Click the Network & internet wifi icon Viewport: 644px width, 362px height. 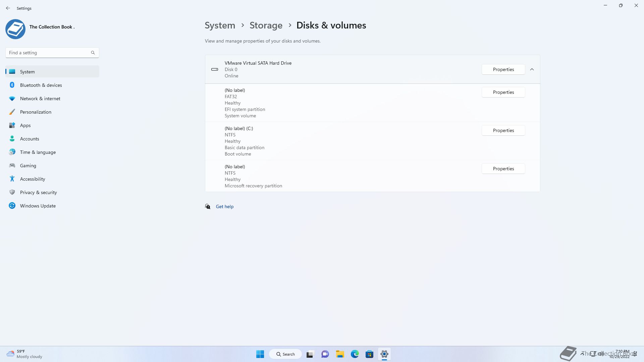(12, 99)
